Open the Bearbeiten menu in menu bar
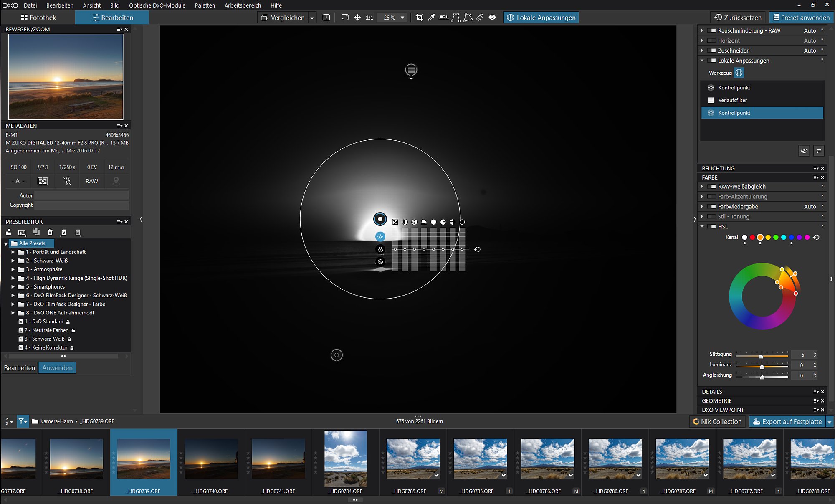The width and height of the screenshot is (835, 504). (60, 5)
